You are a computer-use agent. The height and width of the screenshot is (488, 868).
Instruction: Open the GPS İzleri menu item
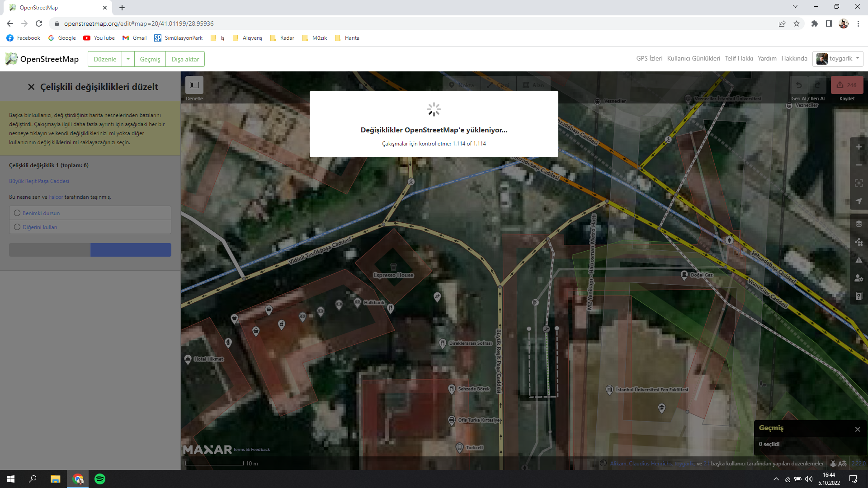click(650, 58)
